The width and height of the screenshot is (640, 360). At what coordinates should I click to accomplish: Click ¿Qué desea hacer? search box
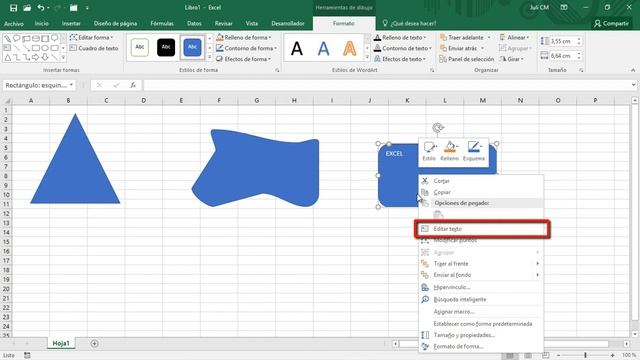tap(409, 23)
